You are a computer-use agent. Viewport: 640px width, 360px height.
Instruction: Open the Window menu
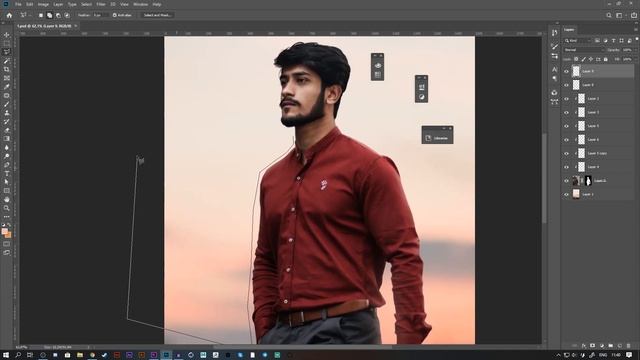141,4
